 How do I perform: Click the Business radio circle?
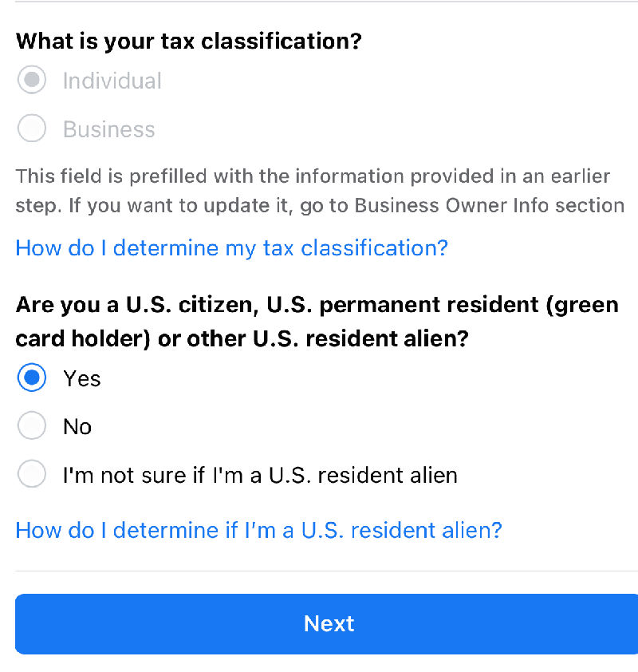tap(32, 128)
